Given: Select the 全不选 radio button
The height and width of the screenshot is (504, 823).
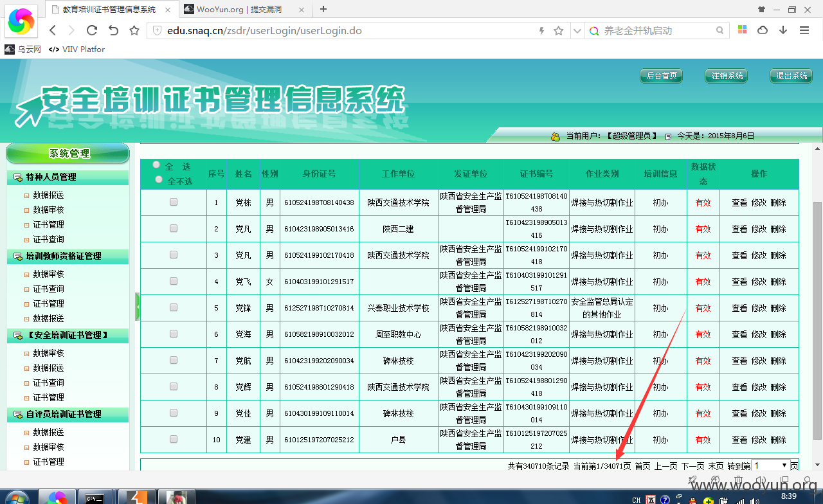Looking at the screenshot, I should tap(159, 179).
